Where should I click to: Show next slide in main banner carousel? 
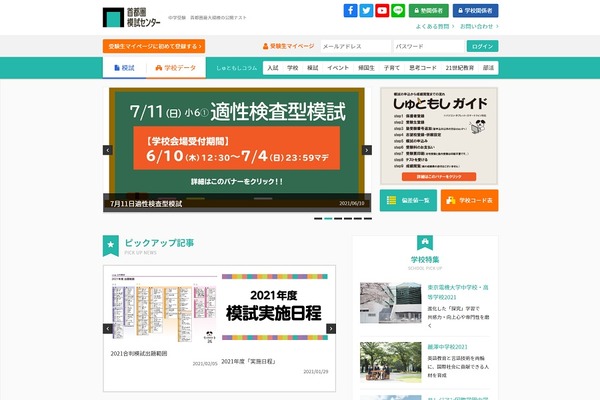click(367, 150)
